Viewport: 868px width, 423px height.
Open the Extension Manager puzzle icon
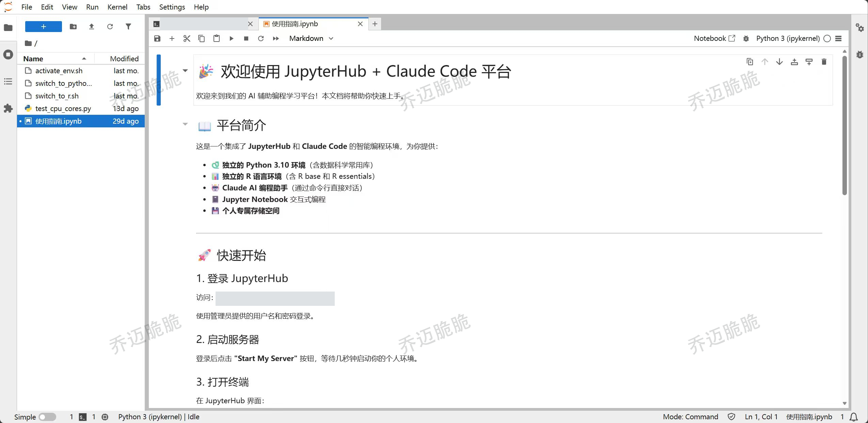[x=8, y=109]
